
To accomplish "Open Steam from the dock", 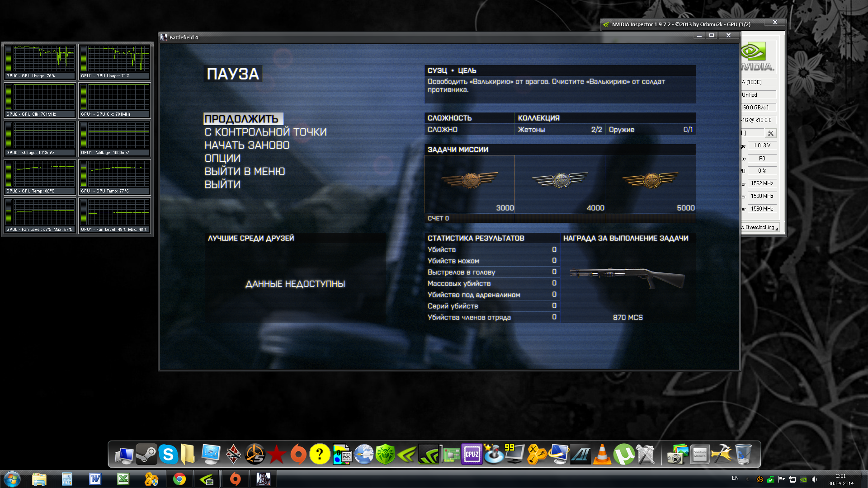I will point(146,454).
